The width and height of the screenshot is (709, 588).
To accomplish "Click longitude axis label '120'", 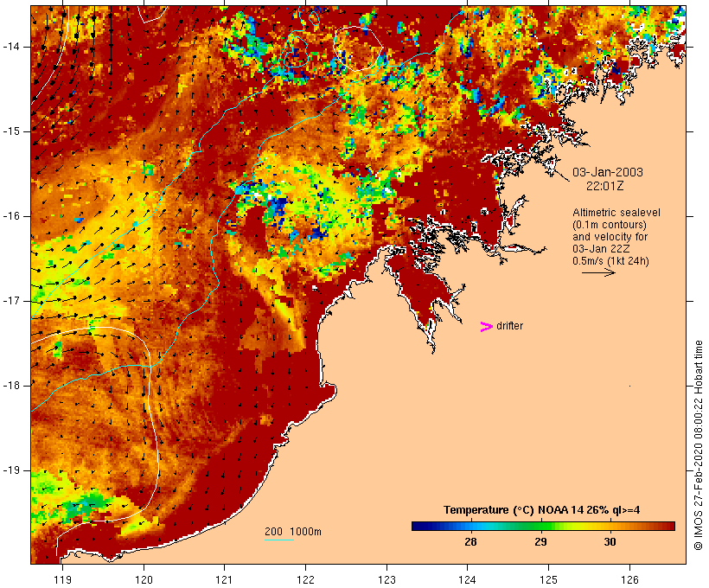I will click(144, 579).
